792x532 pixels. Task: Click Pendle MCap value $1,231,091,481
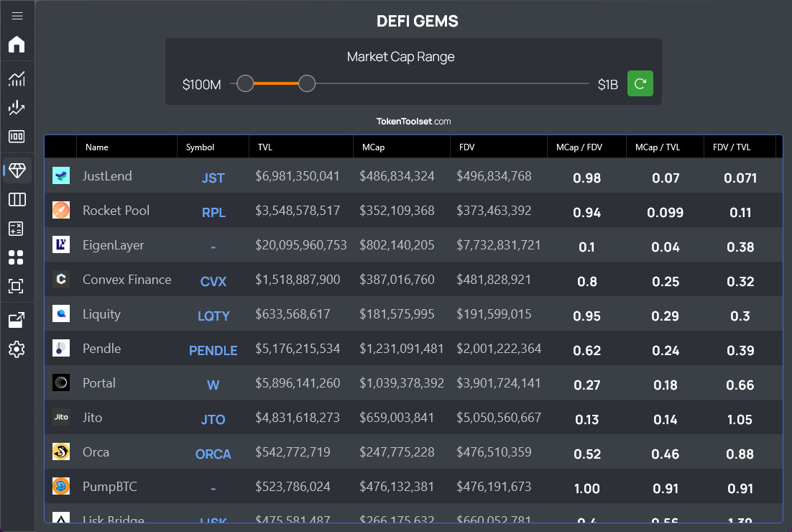[x=402, y=349]
